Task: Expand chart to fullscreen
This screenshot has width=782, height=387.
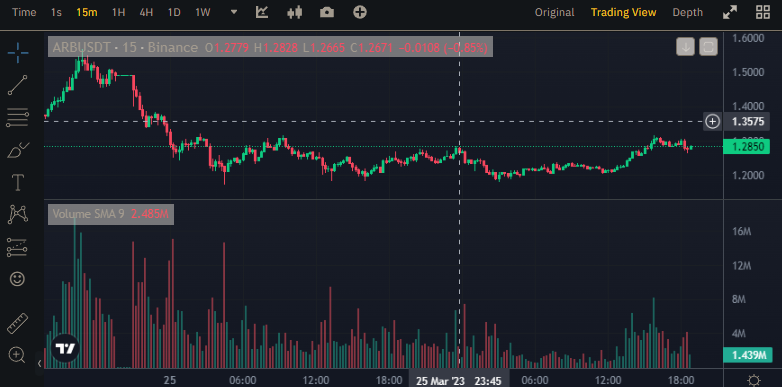Action: click(730, 12)
